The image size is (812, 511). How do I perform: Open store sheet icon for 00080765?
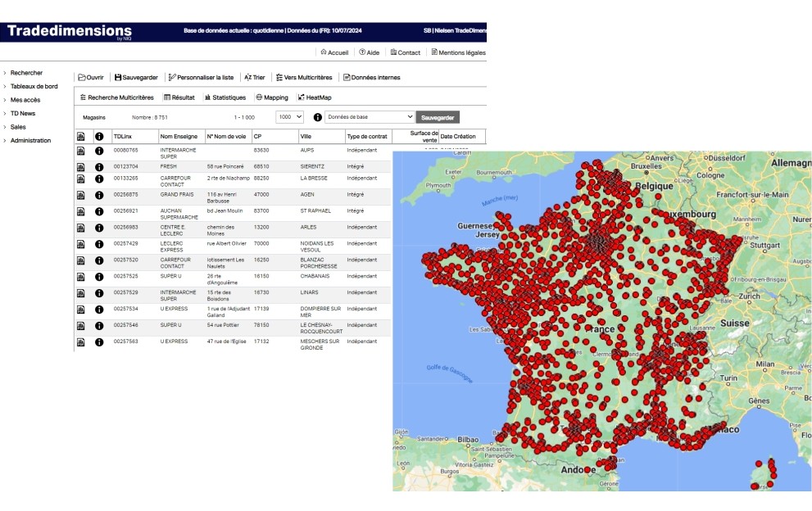coord(81,151)
